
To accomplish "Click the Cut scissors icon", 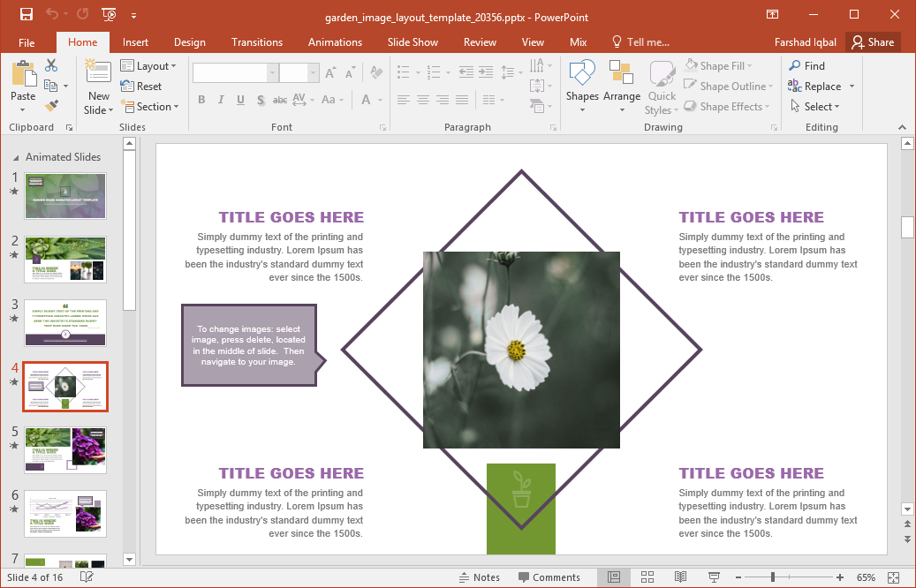I will (x=51, y=65).
